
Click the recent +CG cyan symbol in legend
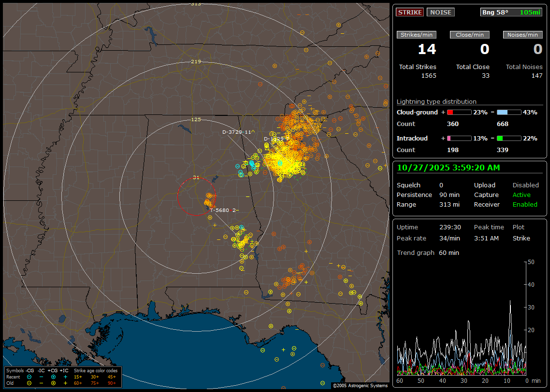[53, 377]
